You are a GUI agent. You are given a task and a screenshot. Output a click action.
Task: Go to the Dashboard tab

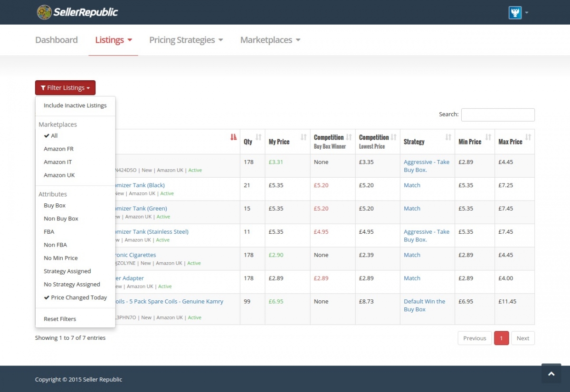[56, 40]
